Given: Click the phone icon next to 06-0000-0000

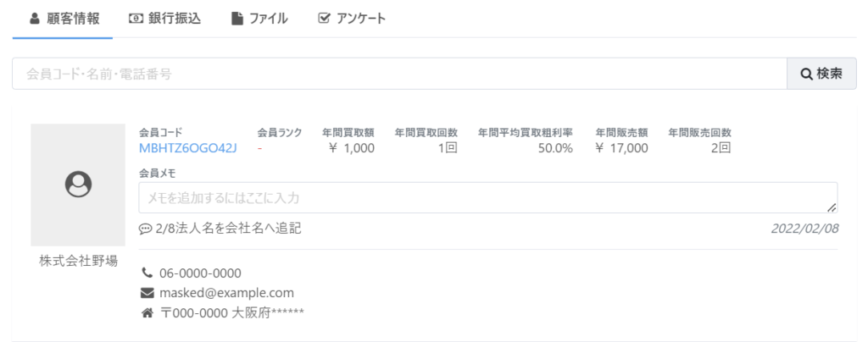Looking at the screenshot, I should click(147, 273).
